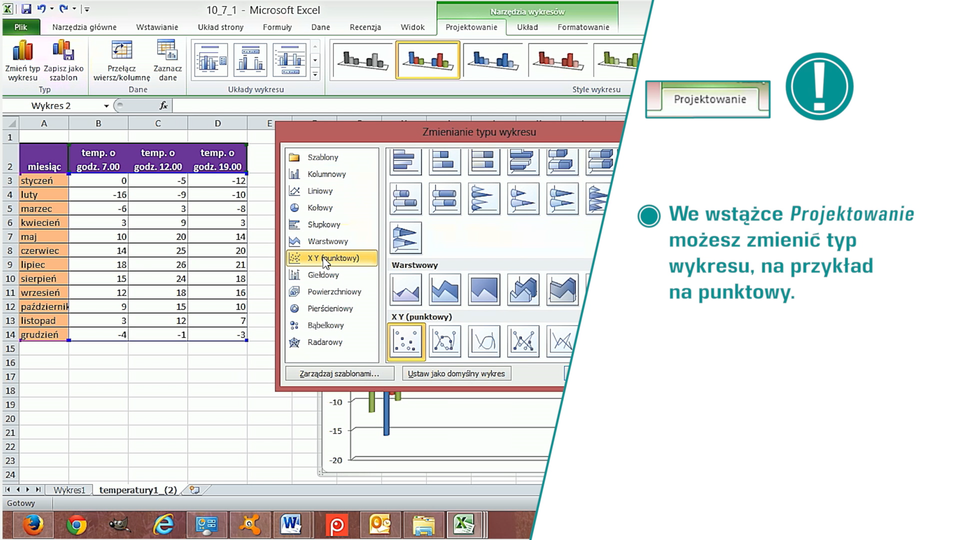Screen dimensions: 960x540
Task: Open the Name Box dropdown arrow
Action: pos(107,106)
